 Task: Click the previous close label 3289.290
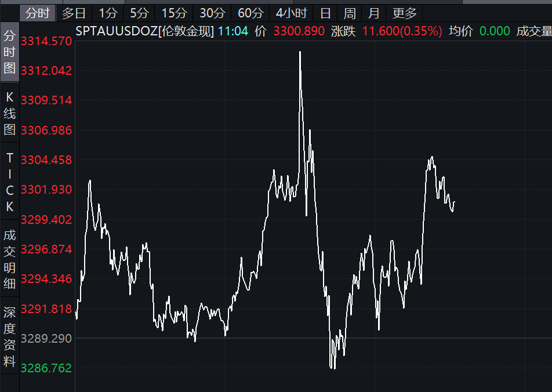46,339
